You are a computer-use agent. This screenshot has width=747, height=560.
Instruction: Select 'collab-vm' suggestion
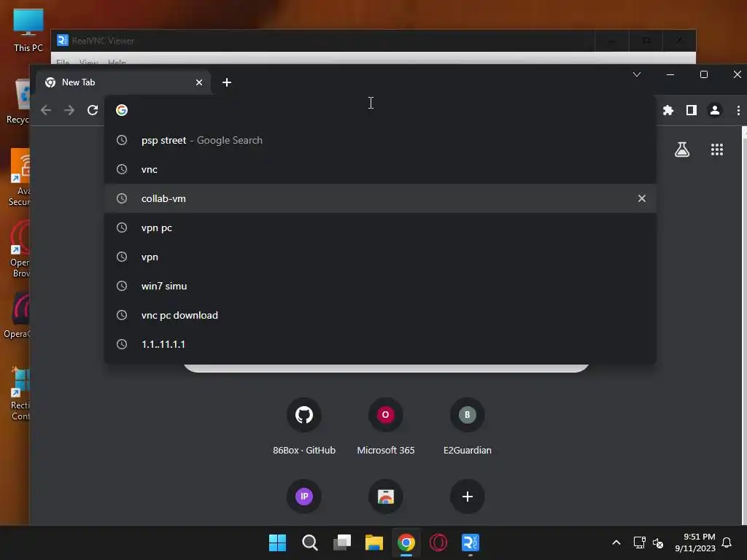point(380,198)
